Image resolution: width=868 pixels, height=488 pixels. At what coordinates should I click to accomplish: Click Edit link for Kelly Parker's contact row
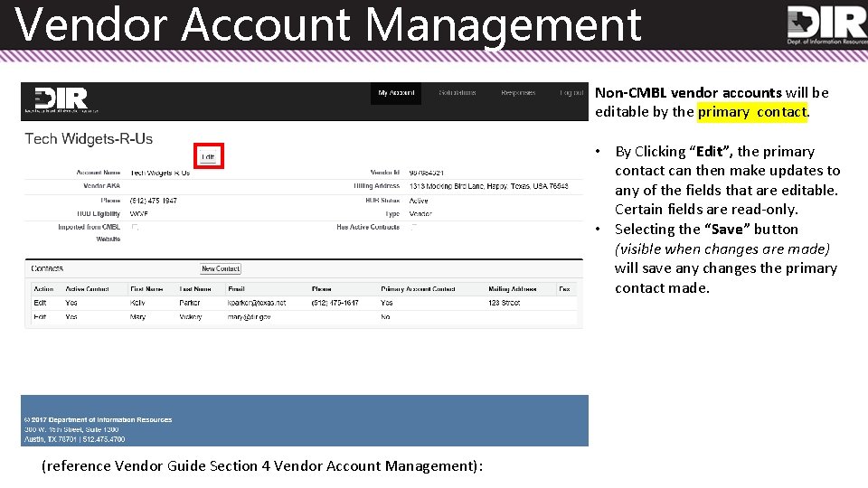(40, 304)
